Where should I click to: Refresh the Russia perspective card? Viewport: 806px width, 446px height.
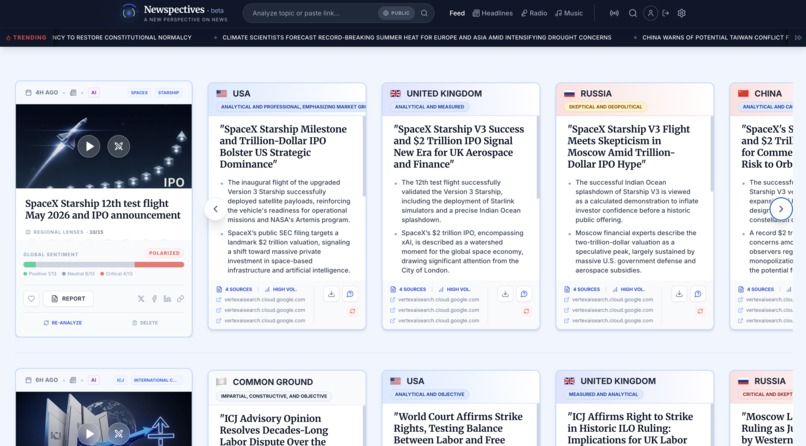click(x=700, y=311)
